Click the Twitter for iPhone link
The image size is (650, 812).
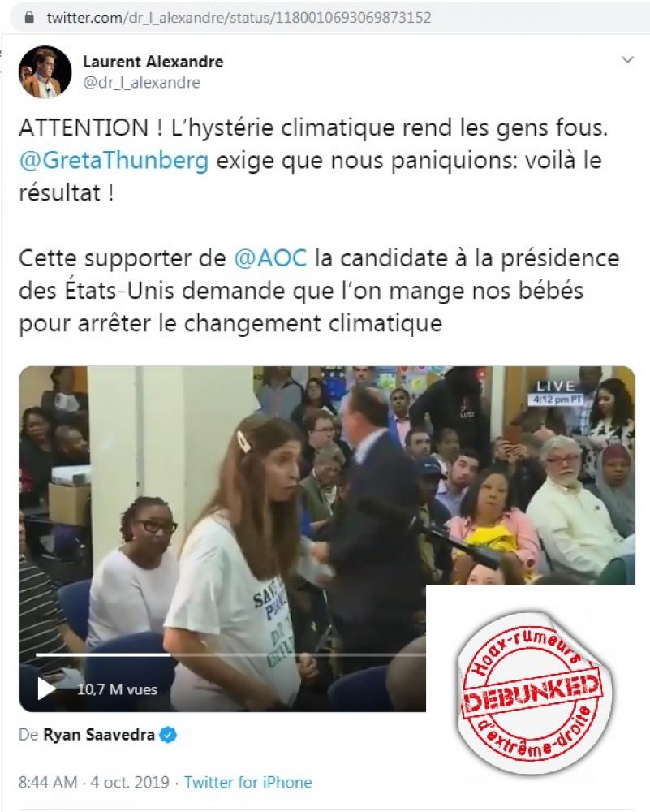click(248, 782)
